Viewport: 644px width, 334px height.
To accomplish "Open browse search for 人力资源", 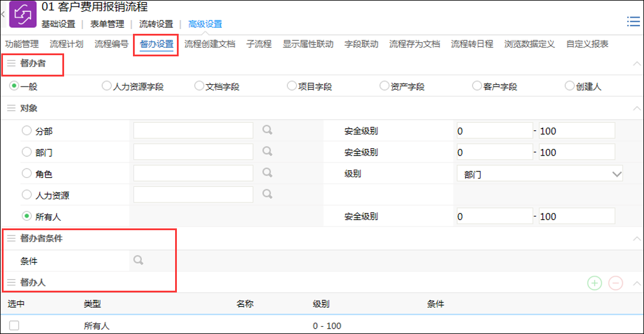I will 267,194.
